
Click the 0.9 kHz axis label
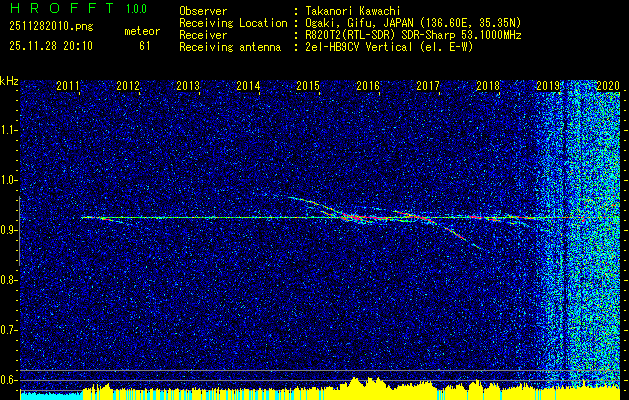point(8,230)
